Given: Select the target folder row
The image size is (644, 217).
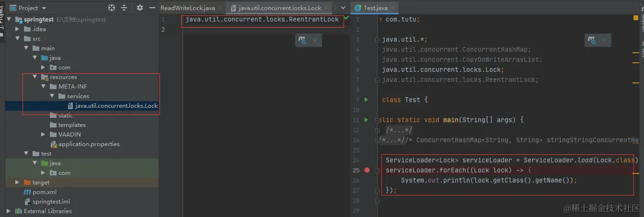Looking at the screenshot, I should pos(82,183).
